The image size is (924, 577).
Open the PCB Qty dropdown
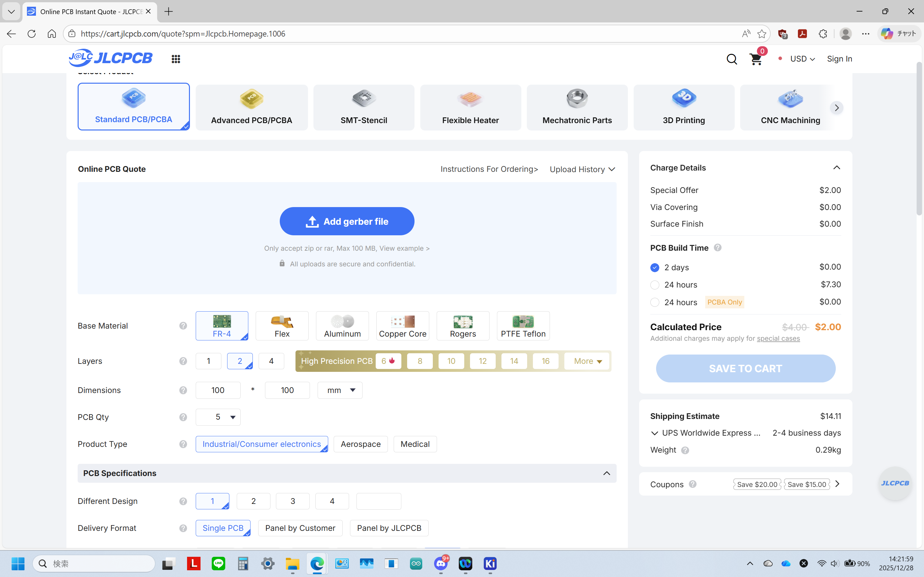point(218,417)
